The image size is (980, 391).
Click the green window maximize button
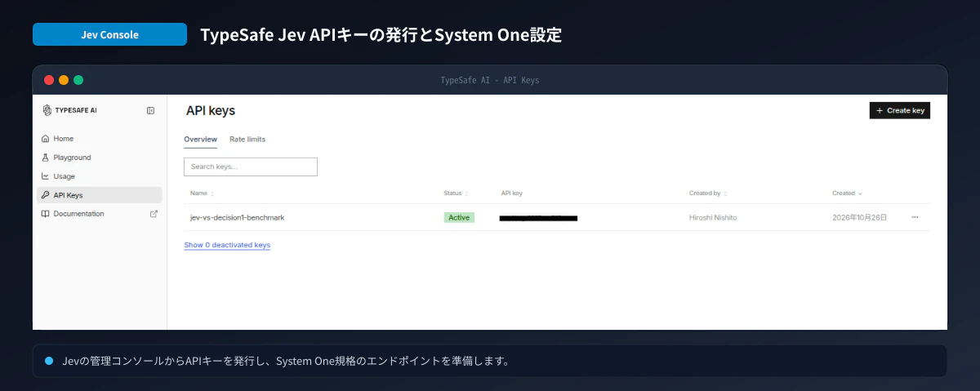tap(78, 80)
